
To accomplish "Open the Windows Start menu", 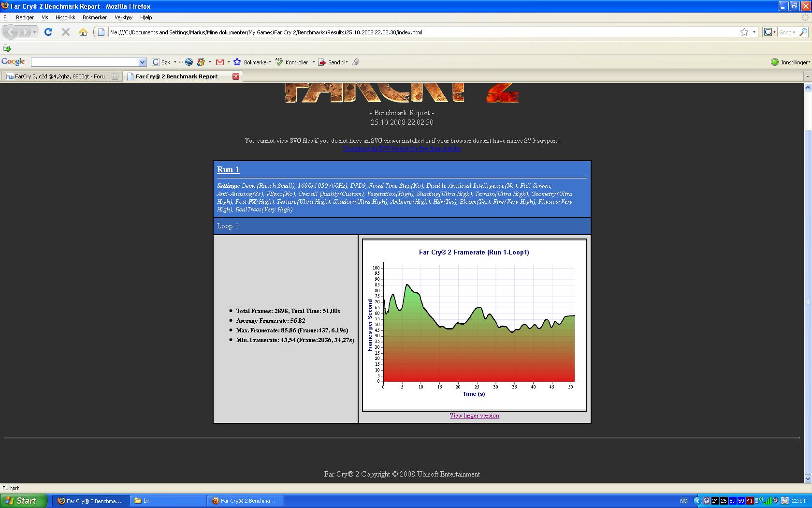I will coord(24,501).
